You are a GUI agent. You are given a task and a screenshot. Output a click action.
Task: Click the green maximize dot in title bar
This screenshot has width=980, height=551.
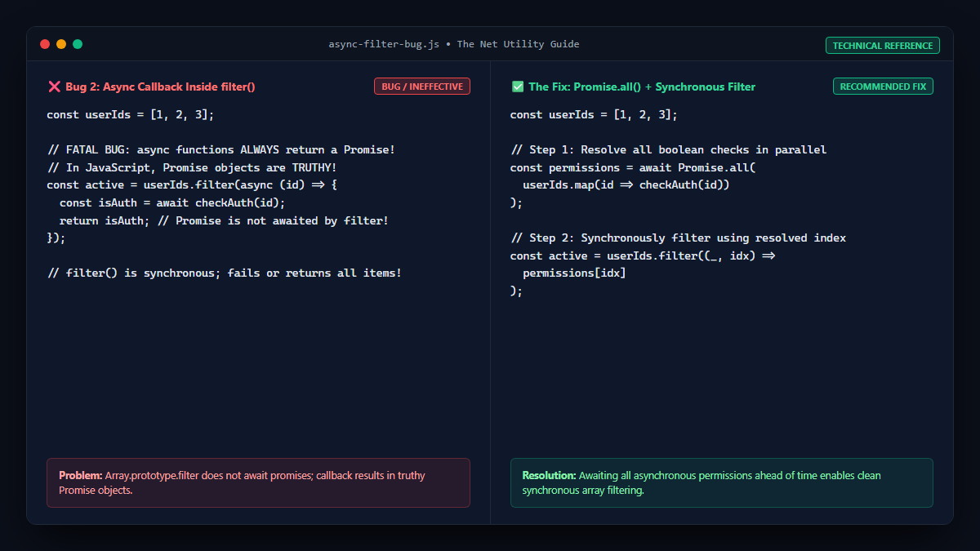(78, 44)
